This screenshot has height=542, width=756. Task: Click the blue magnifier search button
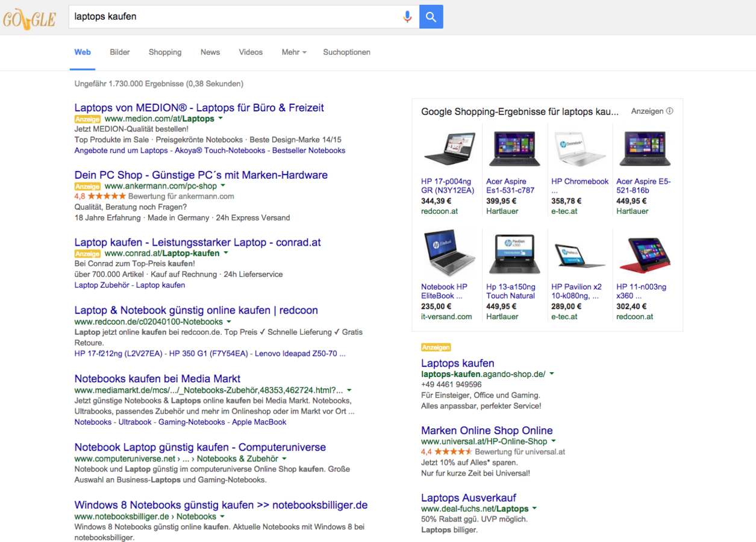[431, 17]
